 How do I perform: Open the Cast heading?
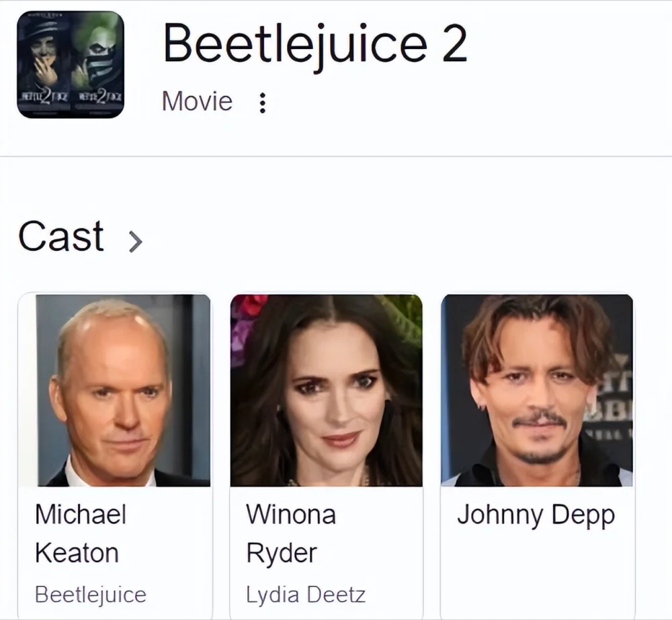61,237
